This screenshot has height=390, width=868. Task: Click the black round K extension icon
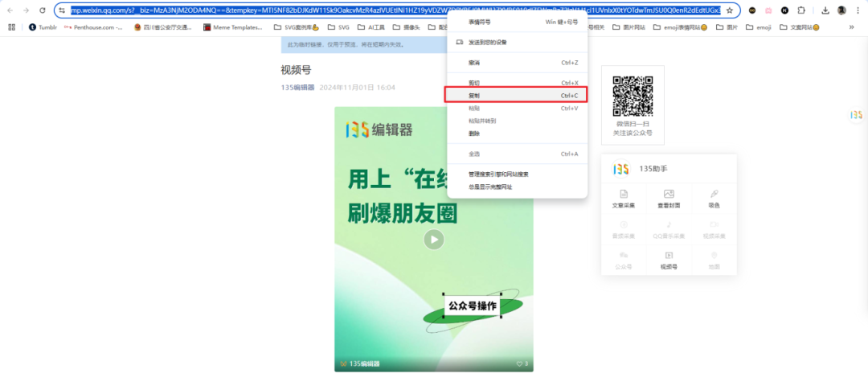pos(785,10)
